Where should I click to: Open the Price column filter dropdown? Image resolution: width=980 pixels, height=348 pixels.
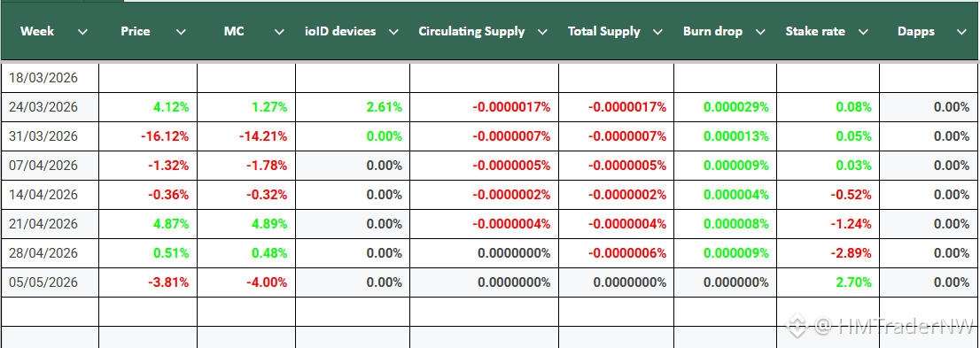click(181, 32)
